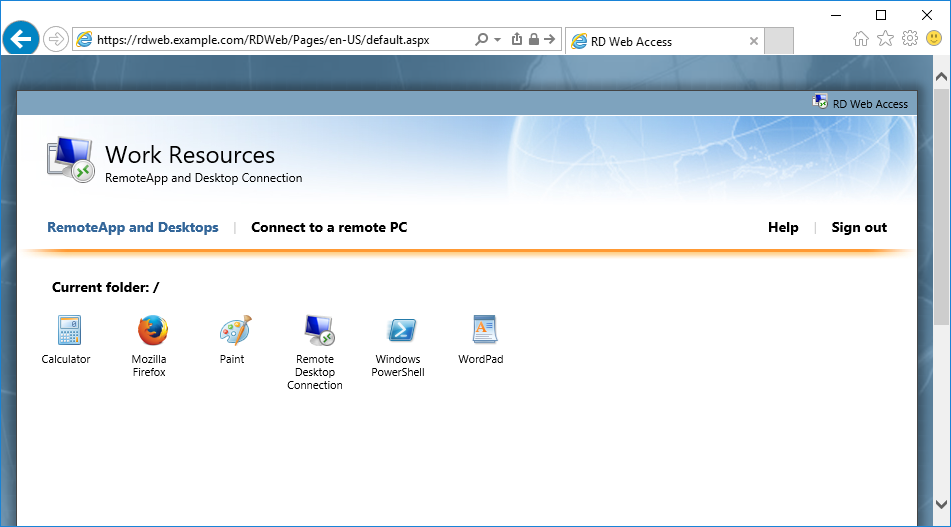Open the Mozilla Firefox RemoteApp icon
The width and height of the screenshot is (951, 527).
pyautogui.click(x=152, y=331)
